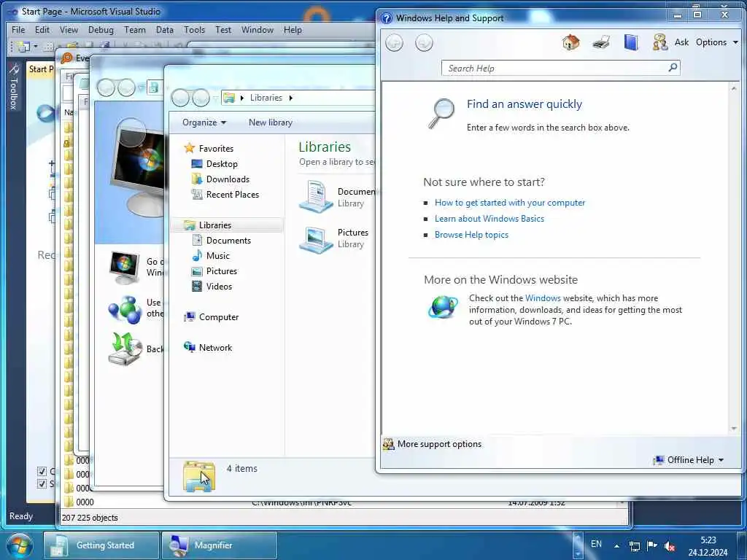Click the Ask button in Help toolbar
This screenshot has width=747, height=560.
681,42
